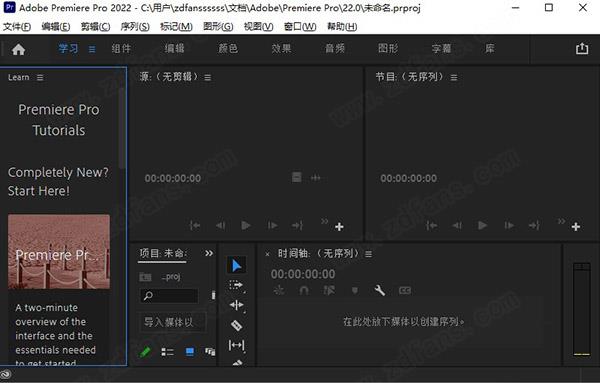Click the Project panel search field
This screenshot has width=600, height=383.
[169, 296]
